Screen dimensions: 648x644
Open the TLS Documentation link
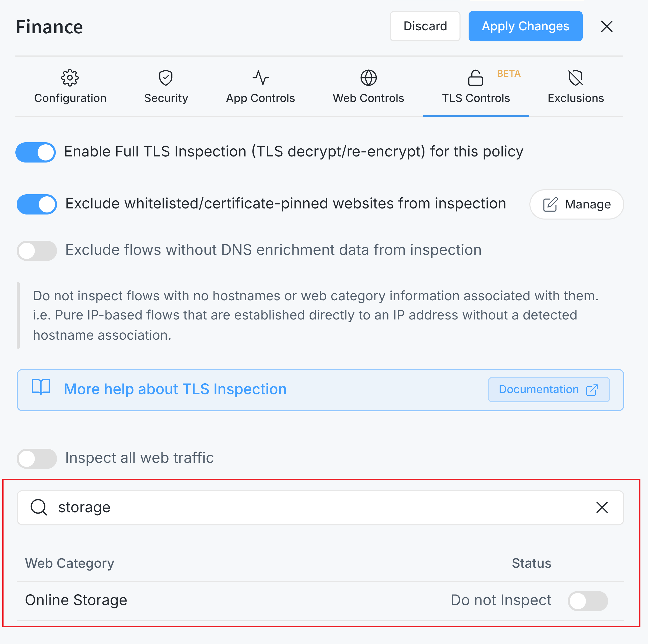tap(548, 389)
